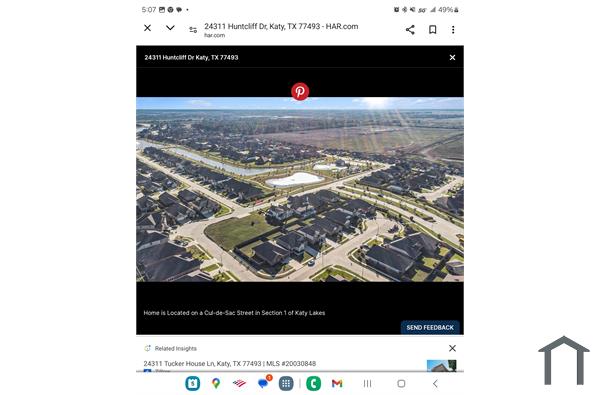Tap the 5:07 clock in the status bar
The height and width of the screenshot is (395, 600).
click(149, 10)
